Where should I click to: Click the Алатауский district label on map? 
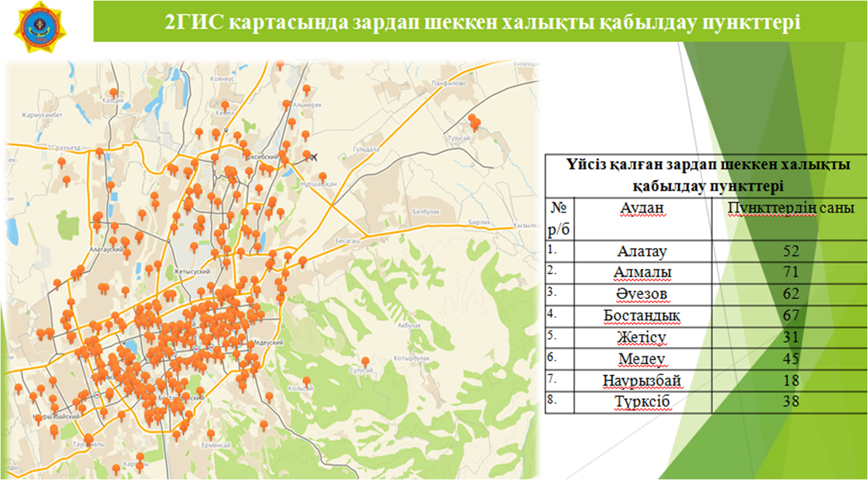[106, 250]
